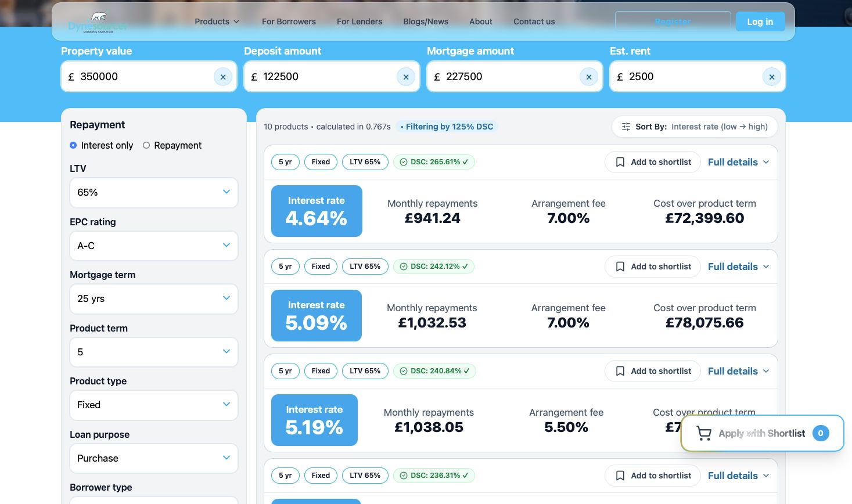Add the DSC 236.31% product to shortlist
This screenshot has height=504, width=852.
click(x=653, y=476)
